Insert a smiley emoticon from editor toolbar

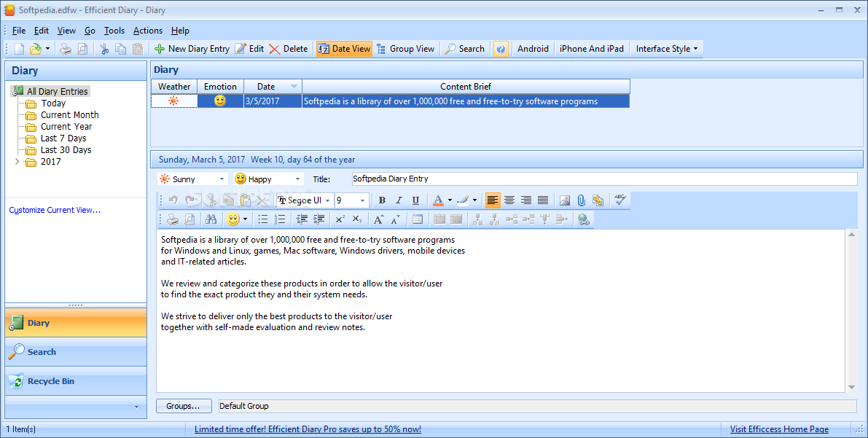tap(233, 219)
